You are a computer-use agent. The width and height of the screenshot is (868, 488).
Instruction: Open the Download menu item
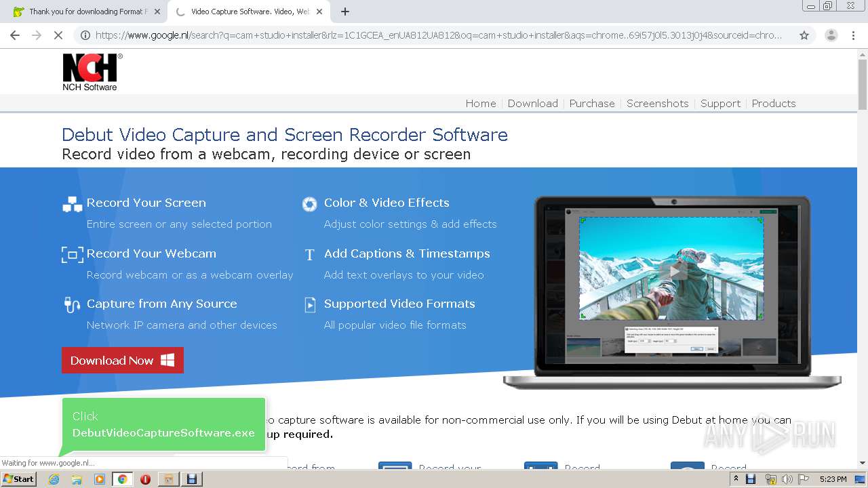click(533, 104)
